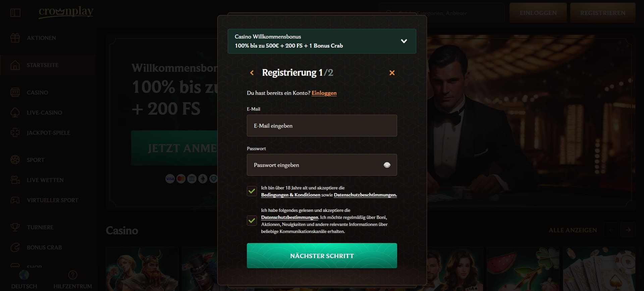Select Sport in the sidebar menu
The width and height of the screenshot is (644, 291).
[36, 160]
